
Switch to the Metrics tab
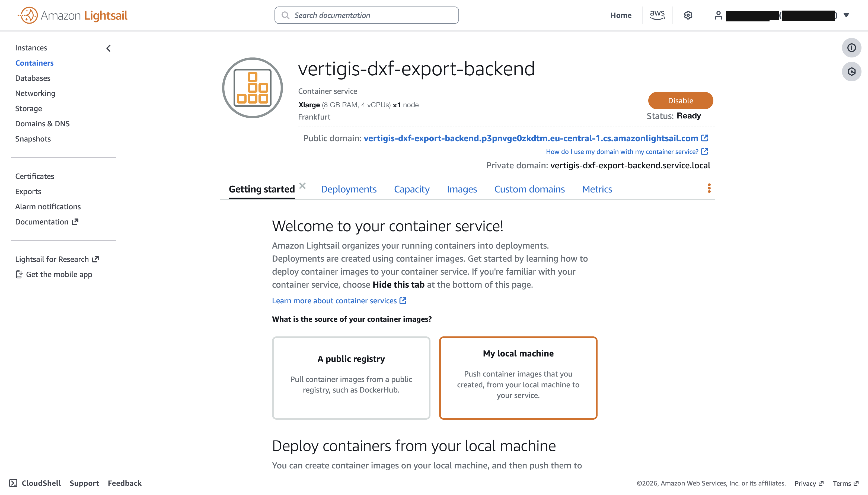point(597,189)
